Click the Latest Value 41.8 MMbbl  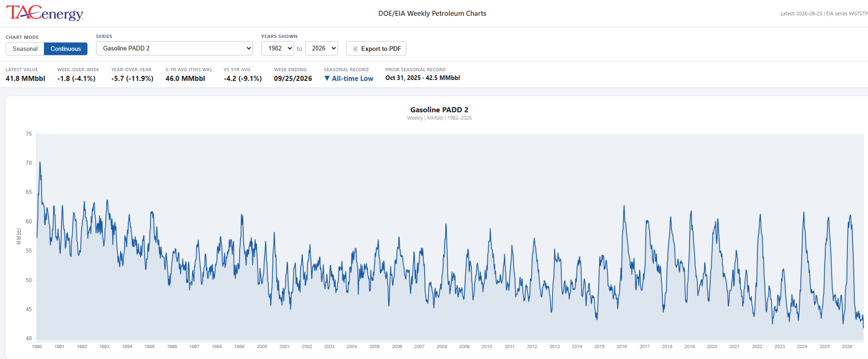pyautogui.click(x=25, y=78)
